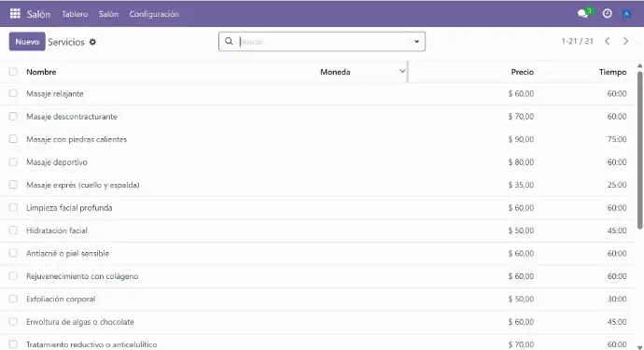Open the Configuración menu
The height and width of the screenshot is (350, 644).
coord(154,14)
